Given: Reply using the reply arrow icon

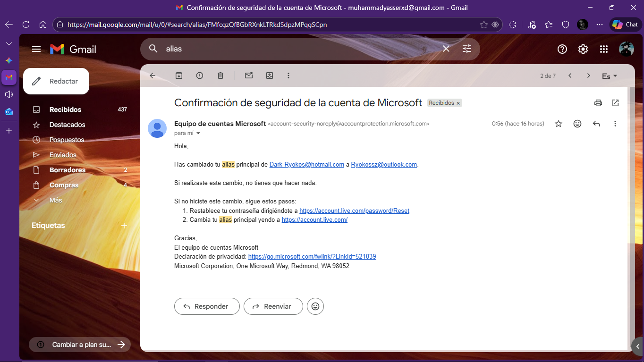Looking at the screenshot, I should pos(596,123).
